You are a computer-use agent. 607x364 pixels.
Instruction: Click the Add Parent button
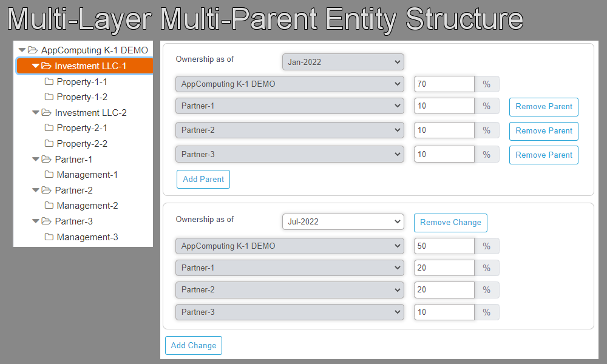[x=203, y=180]
